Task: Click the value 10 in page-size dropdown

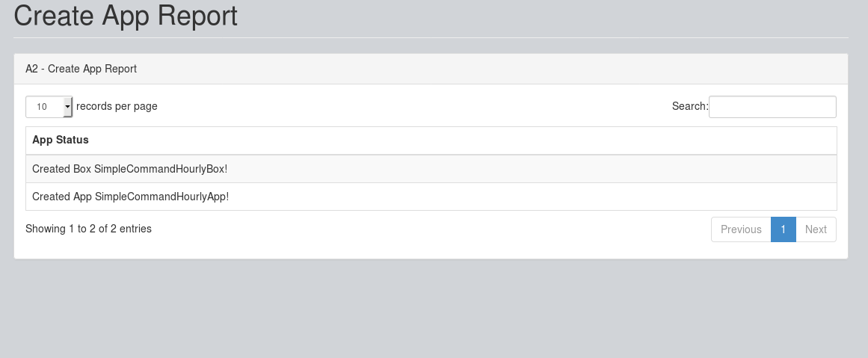Action: pyautogui.click(x=42, y=107)
